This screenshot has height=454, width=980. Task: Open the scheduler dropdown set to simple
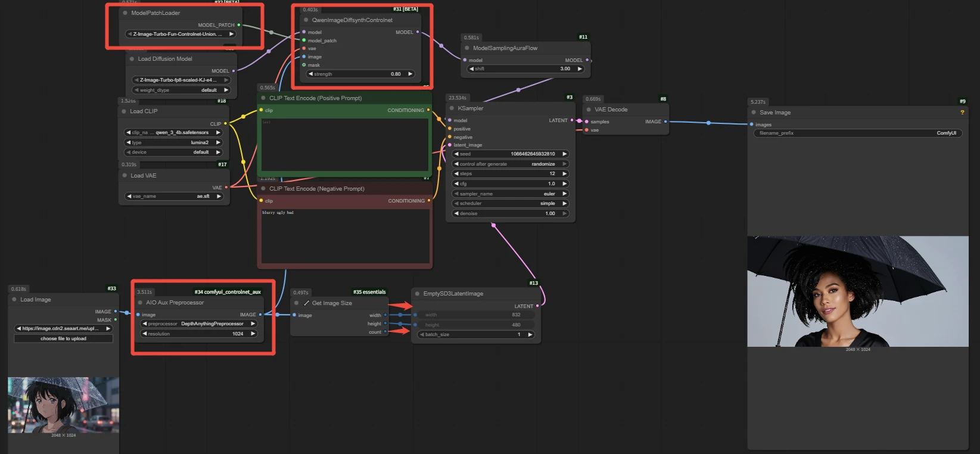(x=511, y=203)
